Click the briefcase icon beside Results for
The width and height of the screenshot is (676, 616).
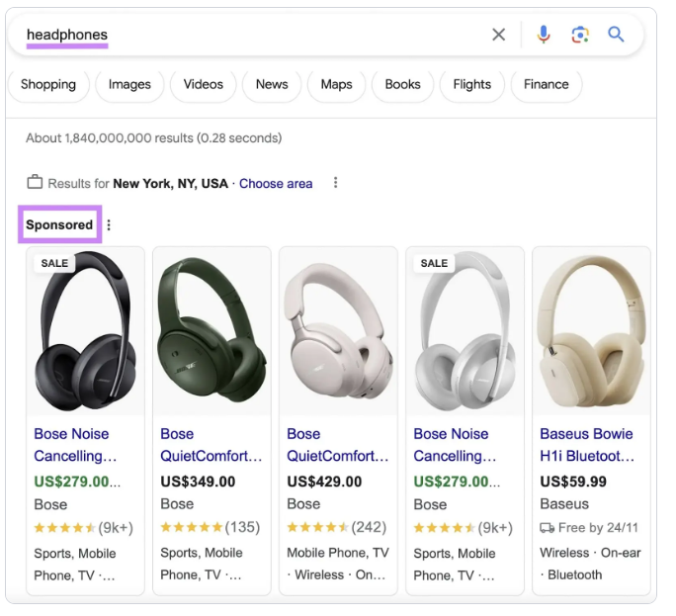(35, 183)
